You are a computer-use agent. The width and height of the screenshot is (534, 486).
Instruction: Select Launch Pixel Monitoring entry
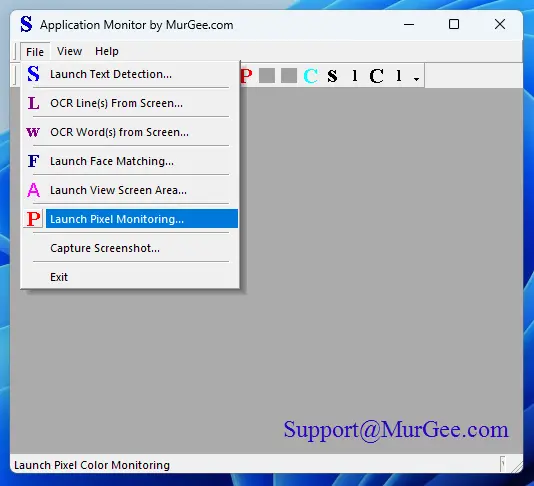click(x=130, y=219)
